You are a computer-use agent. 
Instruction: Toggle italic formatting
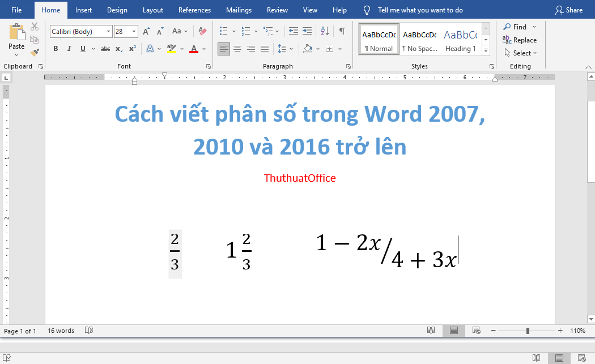tap(69, 49)
